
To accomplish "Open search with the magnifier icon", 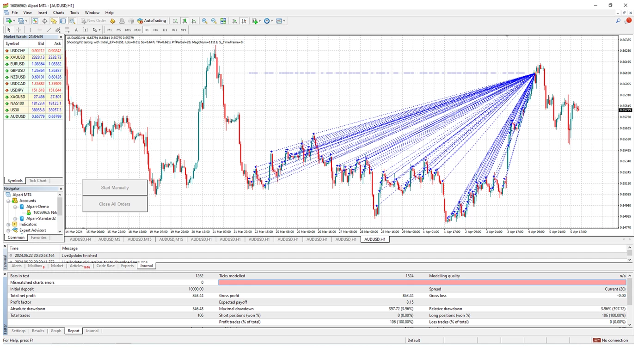I will [x=618, y=21].
